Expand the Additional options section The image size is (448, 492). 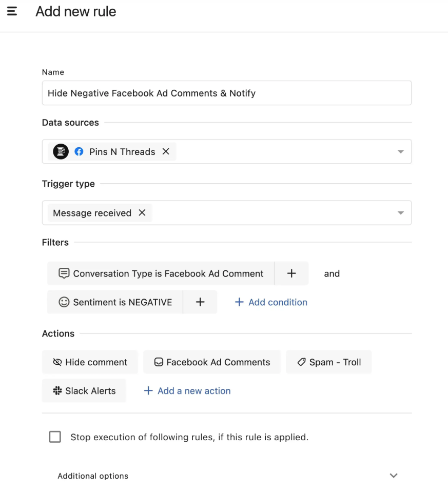click(x=394, y=476)
